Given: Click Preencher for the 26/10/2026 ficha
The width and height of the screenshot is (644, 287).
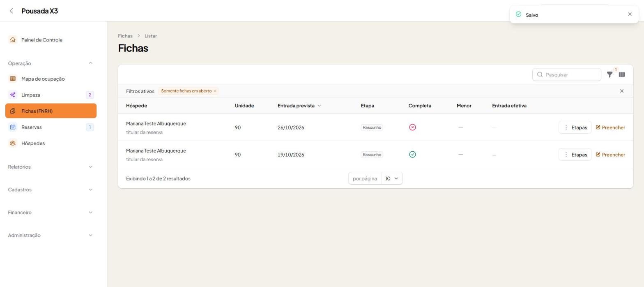Looking at the screenshot, I should (x=610, y=127).
